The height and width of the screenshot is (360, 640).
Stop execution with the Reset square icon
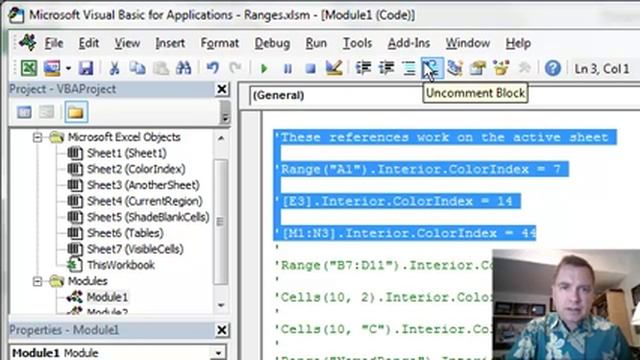(311, 69)
